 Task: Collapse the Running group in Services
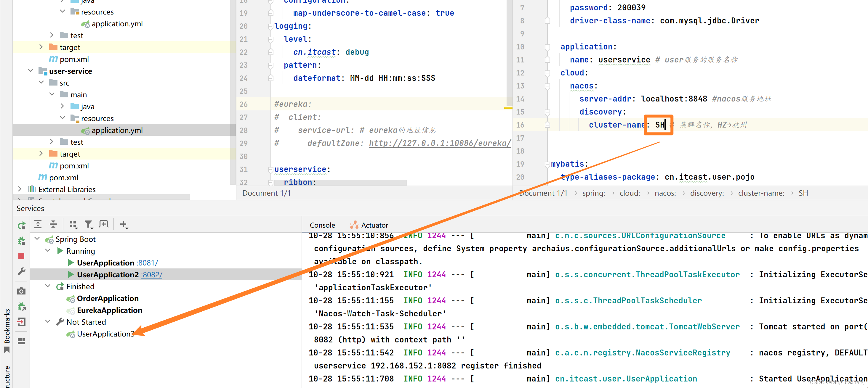point(48,251)
